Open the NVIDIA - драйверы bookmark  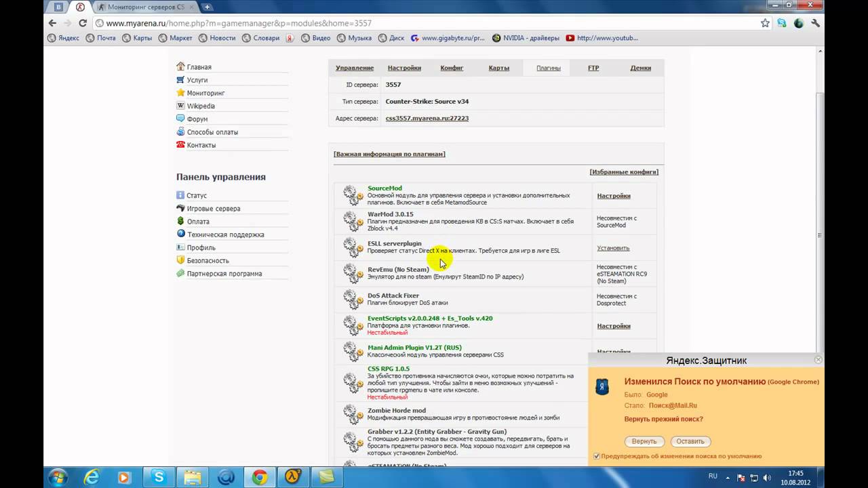pyautogui.click(x=526, y=38)
